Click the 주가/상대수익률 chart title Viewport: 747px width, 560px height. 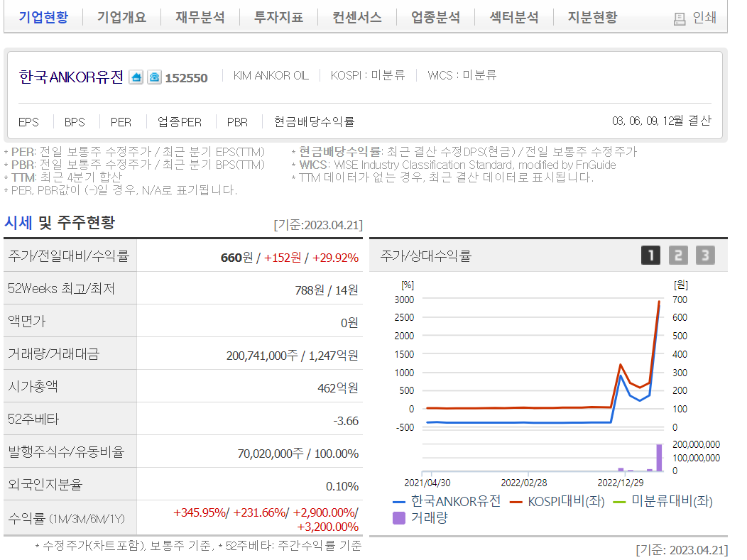(426, 256)
